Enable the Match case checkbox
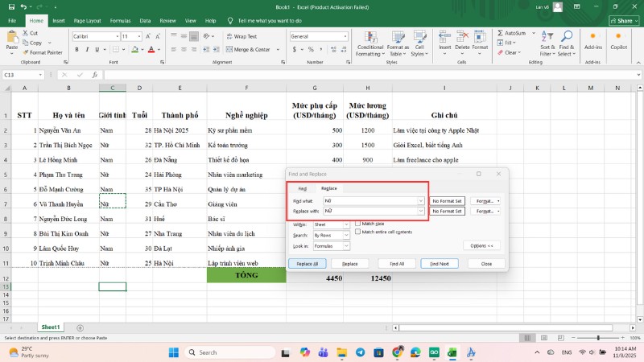 click(358, 224)
